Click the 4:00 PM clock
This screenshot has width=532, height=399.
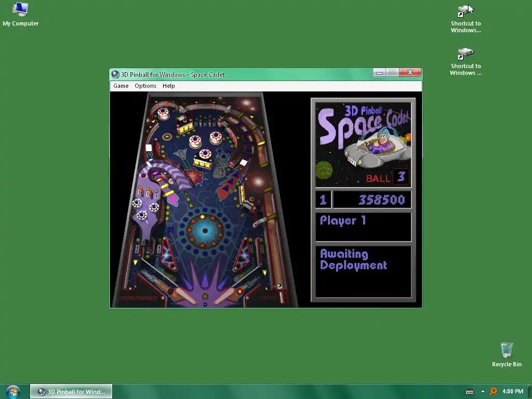(513, 392)
